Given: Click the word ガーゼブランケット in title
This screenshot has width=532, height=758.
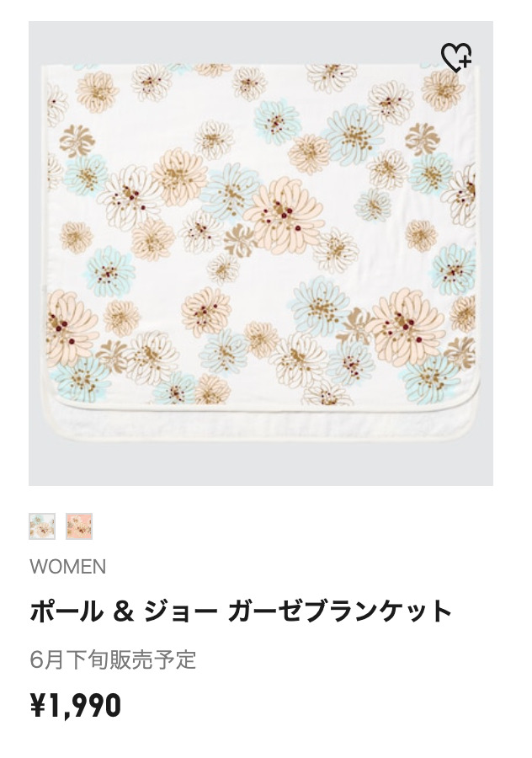Looking at the screenshot, I should pyautogui.click(x=340, y=611).
